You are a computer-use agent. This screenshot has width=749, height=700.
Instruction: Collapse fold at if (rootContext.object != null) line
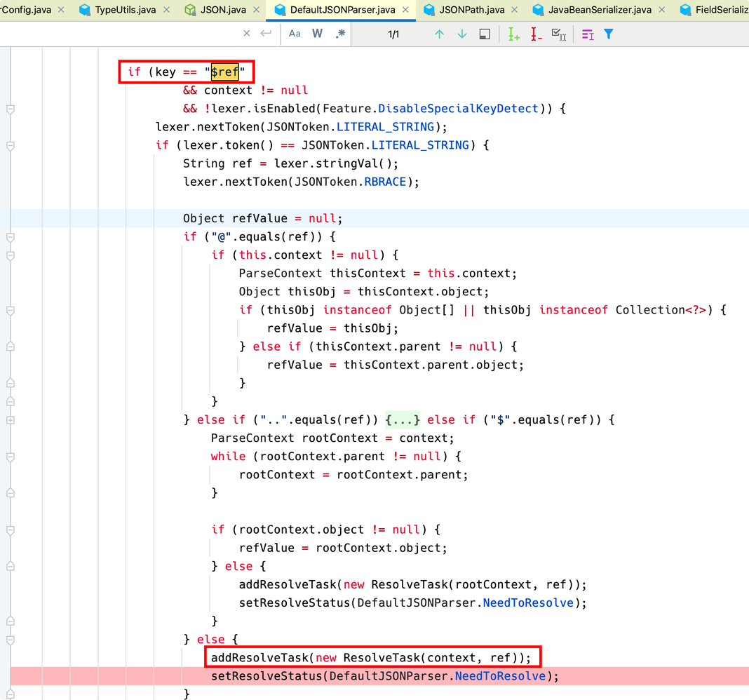tap(11, 530)
